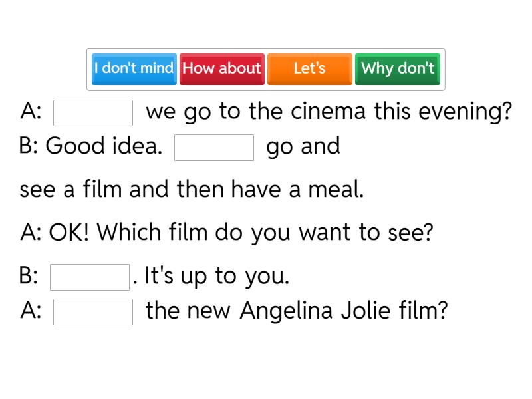Image resolution: width=532 pixels, height=399 pixels.
Task: Click the words "go and"
Action: 303,146
